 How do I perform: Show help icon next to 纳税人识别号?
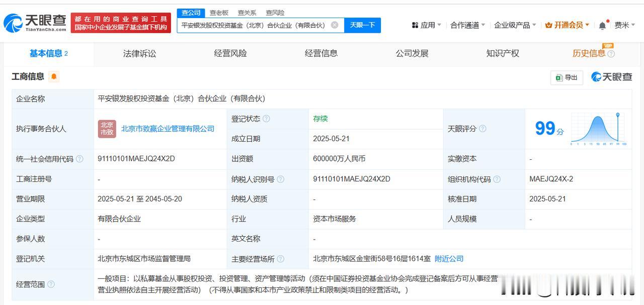point(280,179)
